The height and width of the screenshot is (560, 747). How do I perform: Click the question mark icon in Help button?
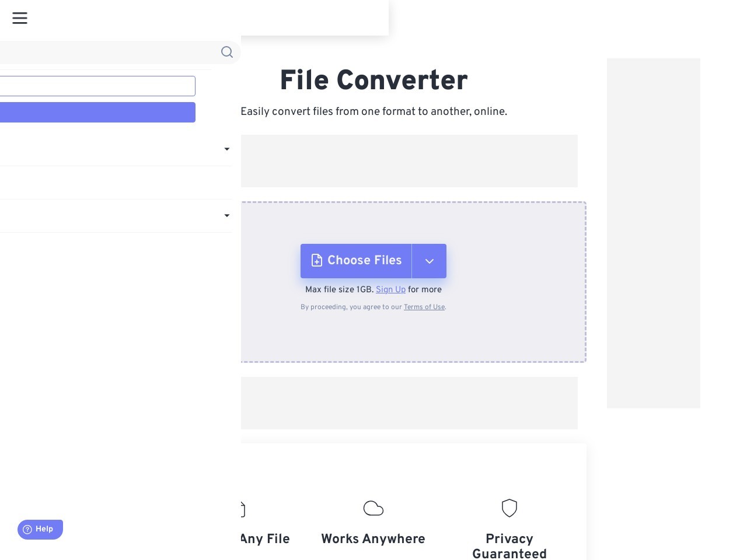pyautogui.click(x=27, y=530)
